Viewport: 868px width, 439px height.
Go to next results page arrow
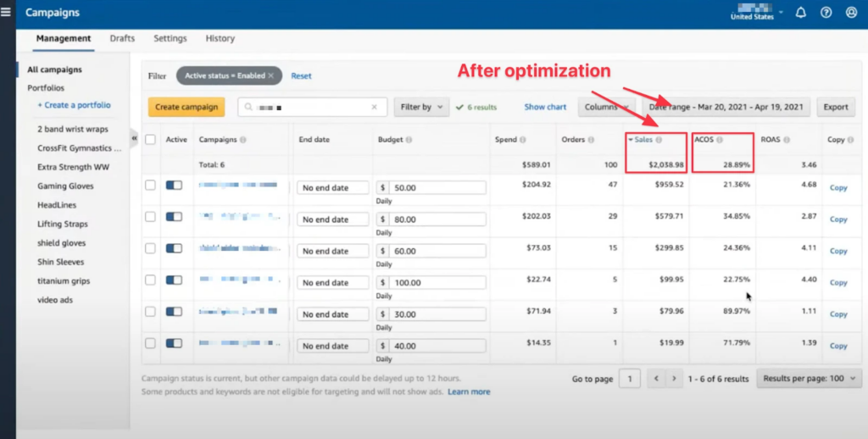click(674, 379)
